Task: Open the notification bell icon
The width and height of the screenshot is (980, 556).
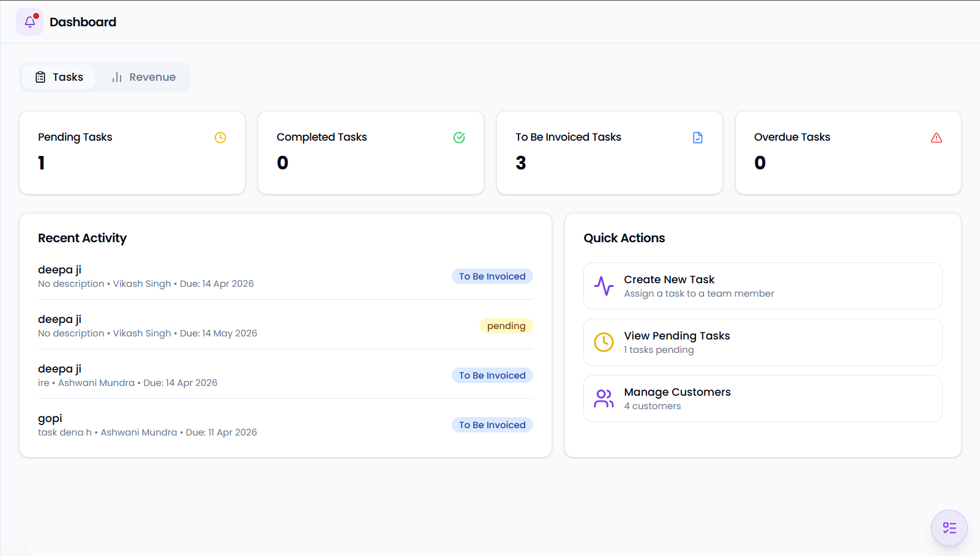Action: tap(29, 22)
